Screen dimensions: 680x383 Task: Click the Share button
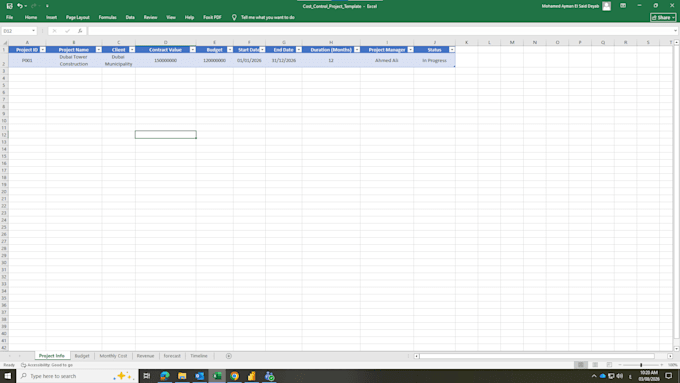[x=663, y=17]
